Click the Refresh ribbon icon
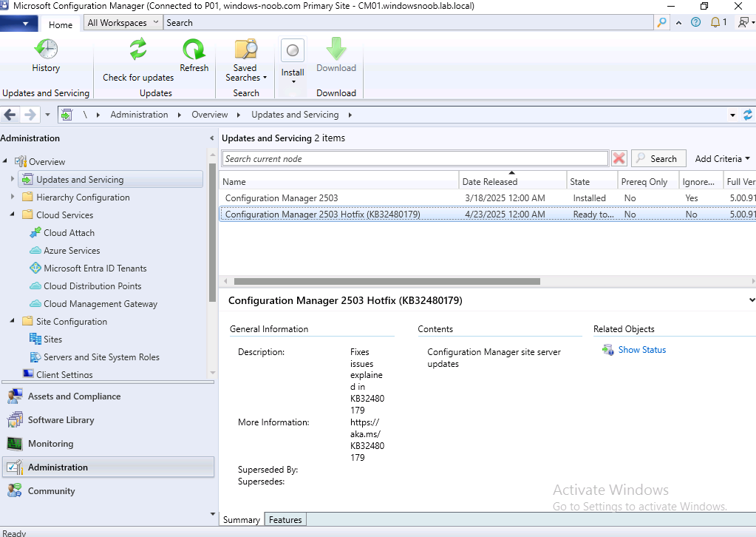Screen dimensions: 756x537 pos(194,50)
